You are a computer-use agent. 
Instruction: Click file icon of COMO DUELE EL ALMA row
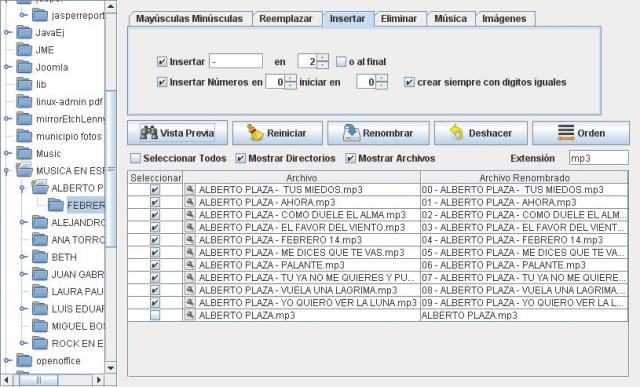point(190,215)
